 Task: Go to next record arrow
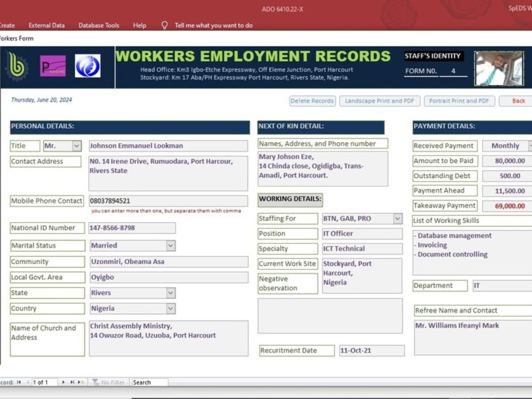[63, 382]
